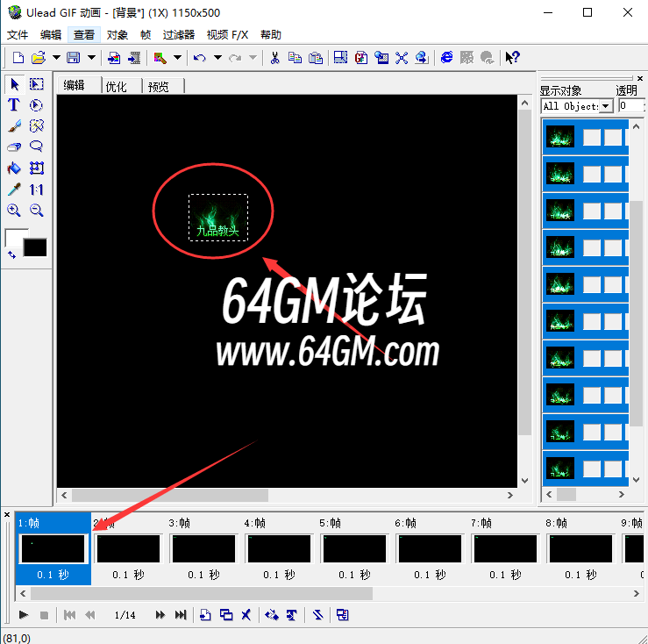This screenshot has height=644, width=648.
Task: Copy using the toolbar copy icon
Action: coord(295,58)
